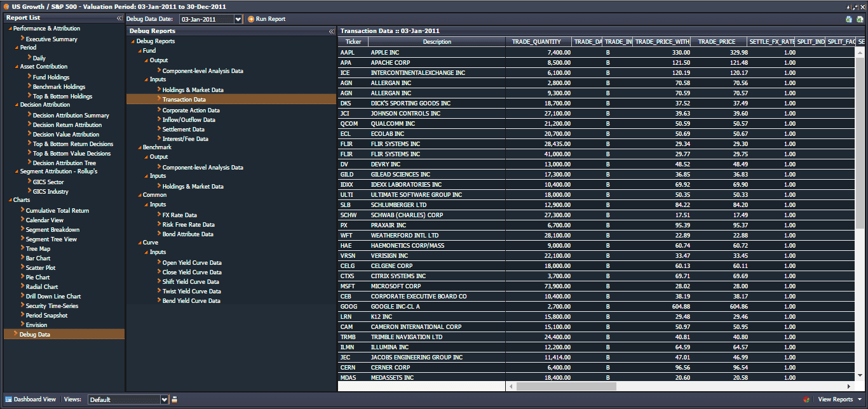Viewport: 868px width, 409px height.
Task: Open the Radial Chart item
Action: tap(42, 287)
